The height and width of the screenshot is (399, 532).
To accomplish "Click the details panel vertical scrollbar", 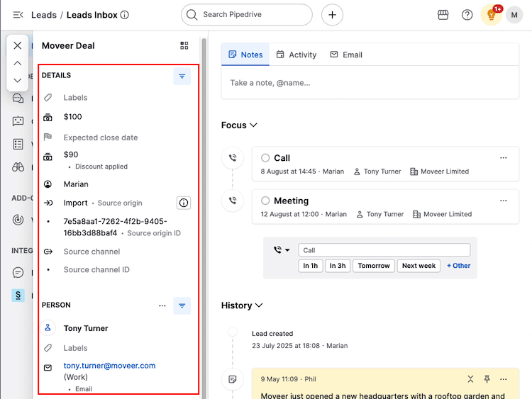I will (x=204, y=217).
